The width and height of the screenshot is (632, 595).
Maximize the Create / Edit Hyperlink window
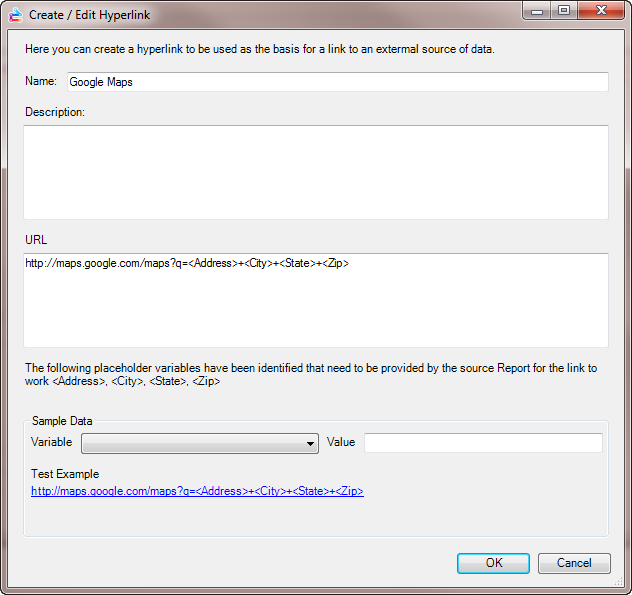pyautogui.click(x=565, y=12)
